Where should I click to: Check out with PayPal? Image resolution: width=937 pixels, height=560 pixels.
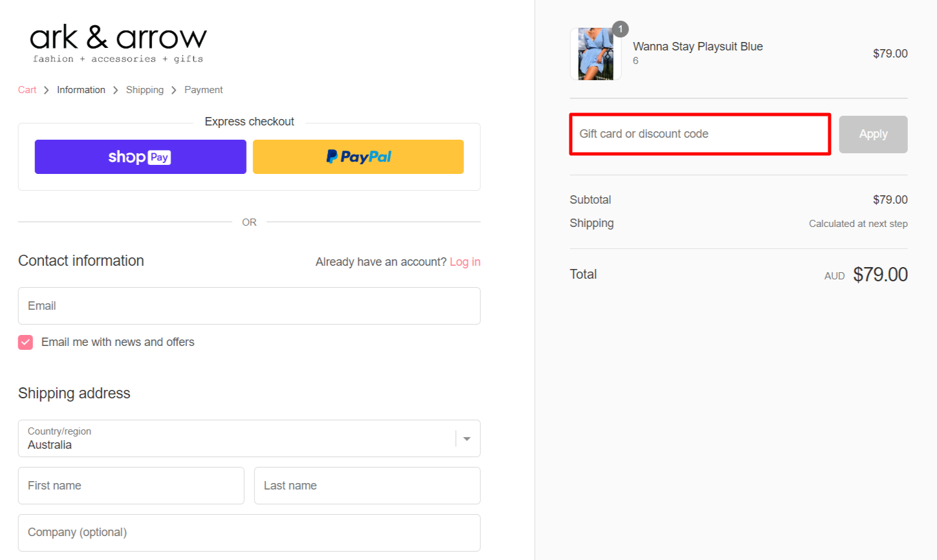[x=358, y=156]
